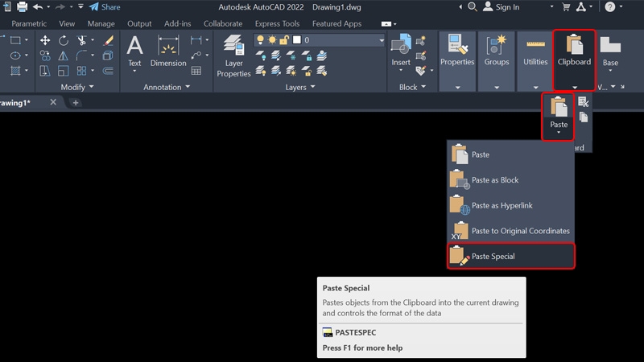Expand the Annotation panel

pos(167,87)
